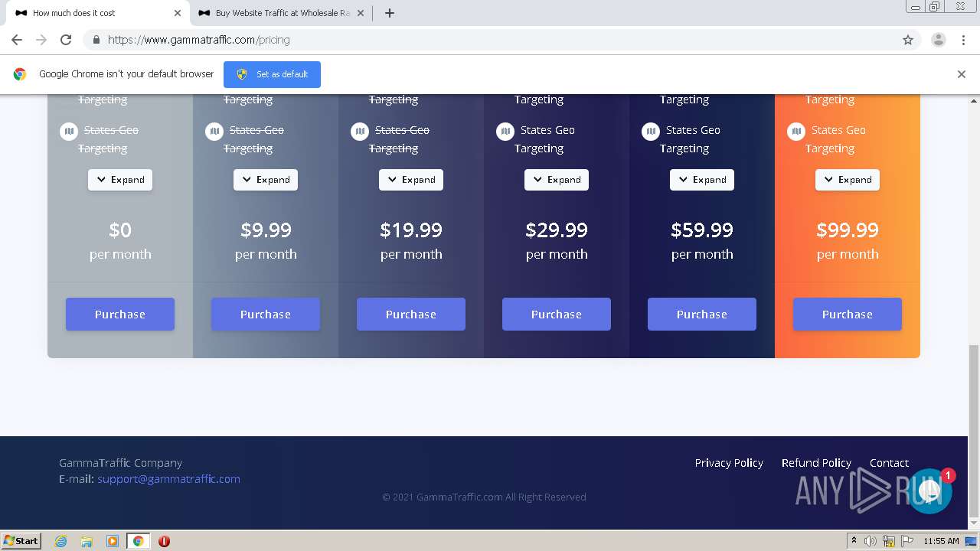Click the support@gammatraffic.com email link
980x551 pixels.
168,479
